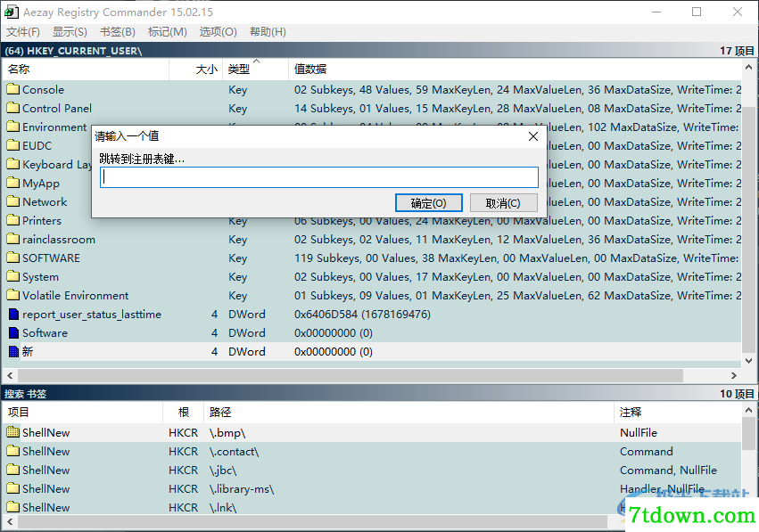Click registry list scroll left arrow
759x532 pixels.
pyautogui.click(x=10, y=375)
